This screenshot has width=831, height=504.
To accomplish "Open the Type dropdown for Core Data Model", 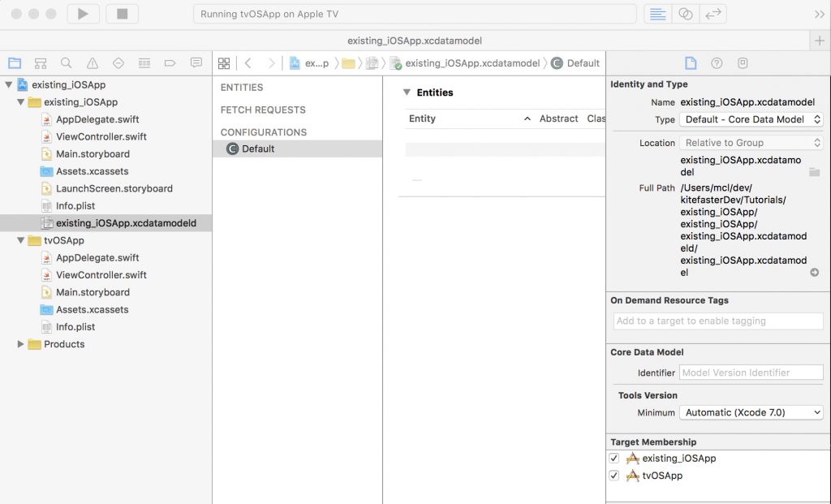I will pyautogui.click(x=751, y=120).
